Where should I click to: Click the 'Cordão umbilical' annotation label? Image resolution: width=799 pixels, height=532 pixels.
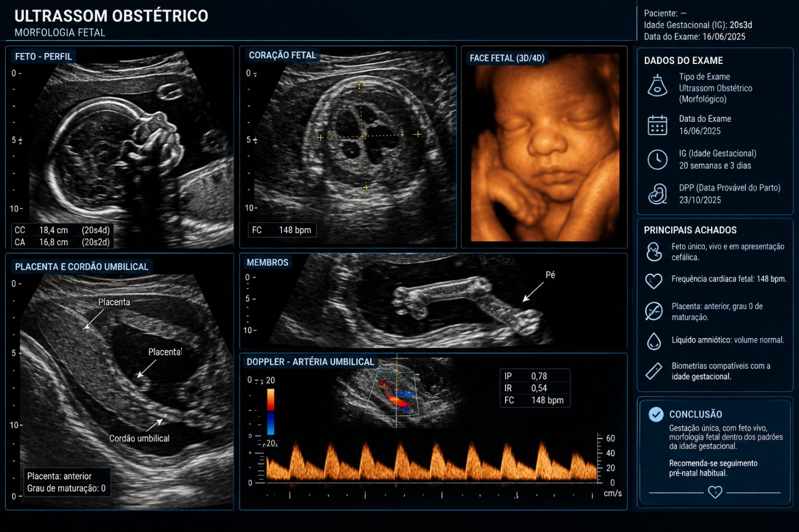pyautogui.click(x=139, y=438)
